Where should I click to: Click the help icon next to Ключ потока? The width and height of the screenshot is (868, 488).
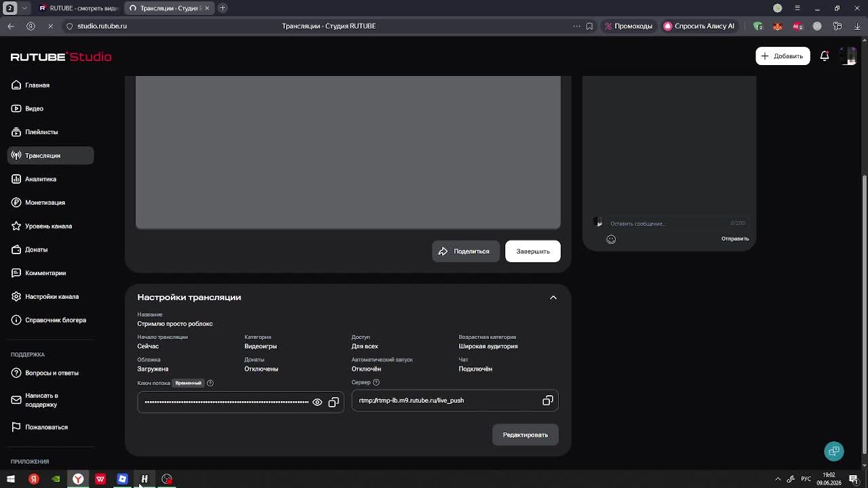pyautogui.click(x=210, y=383)
